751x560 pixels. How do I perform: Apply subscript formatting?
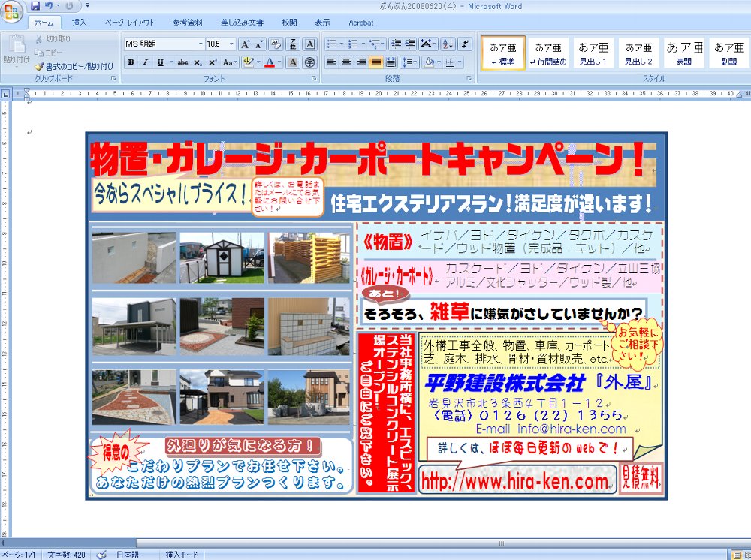[x=198, y=62]
